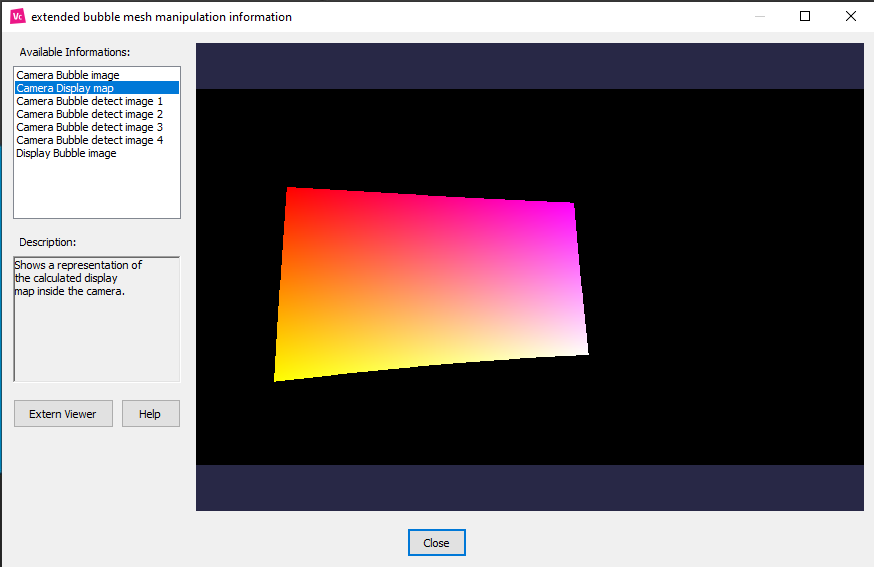Maximize the dialog window
874x567 pixels.
tap(805, 16)
